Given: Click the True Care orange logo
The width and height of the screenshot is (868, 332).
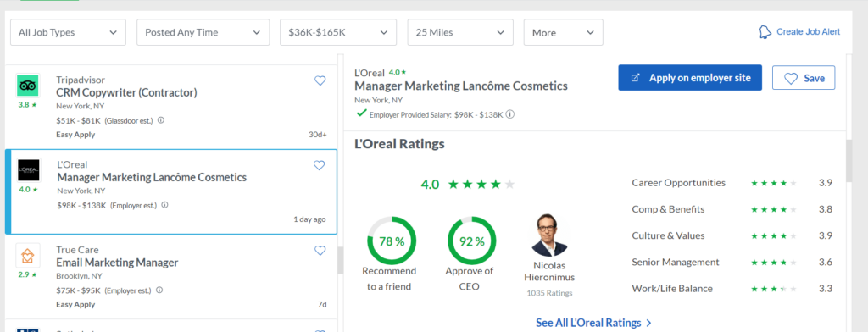Looking at the screenshot, I should [28, 256].
